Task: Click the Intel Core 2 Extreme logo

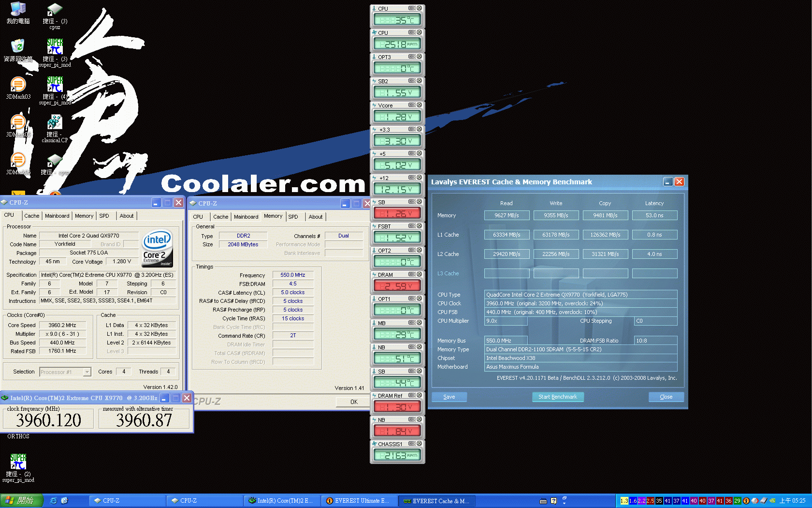Action: point(158,248)
